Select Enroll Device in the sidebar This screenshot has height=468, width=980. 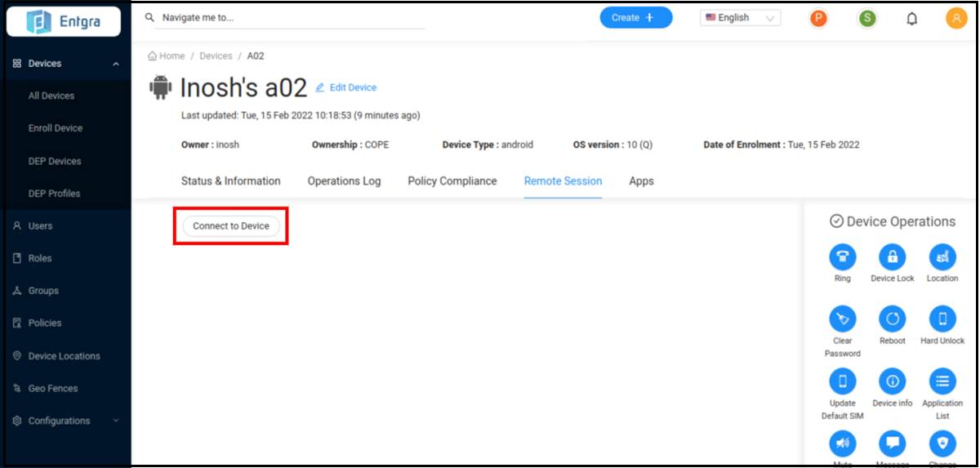coord(56,128)
